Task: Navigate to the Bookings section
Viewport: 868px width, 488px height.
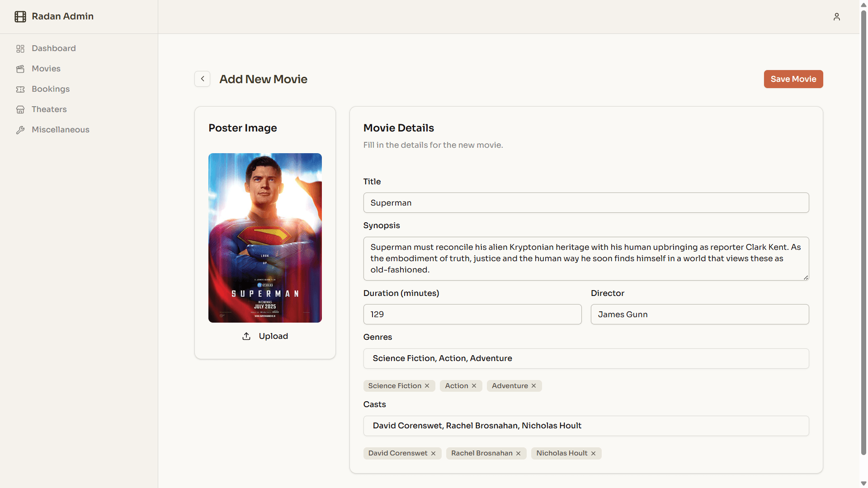Action: pos(50,89)
